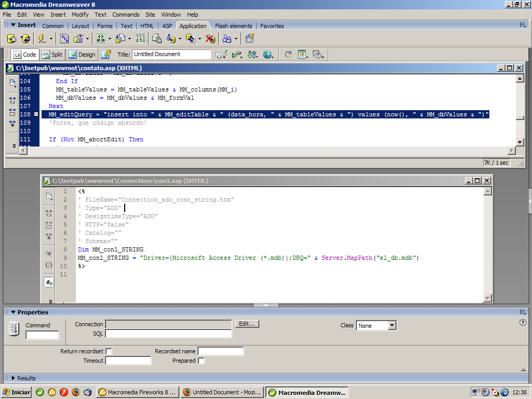Switch to the Flash elements tab
This screenshot has height=399, width=532.
click(233, 26)
